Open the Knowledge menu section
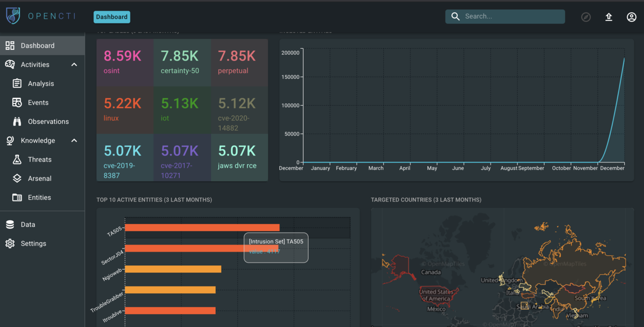This screenshot has height=327, width=644. [x=42, y=140]
